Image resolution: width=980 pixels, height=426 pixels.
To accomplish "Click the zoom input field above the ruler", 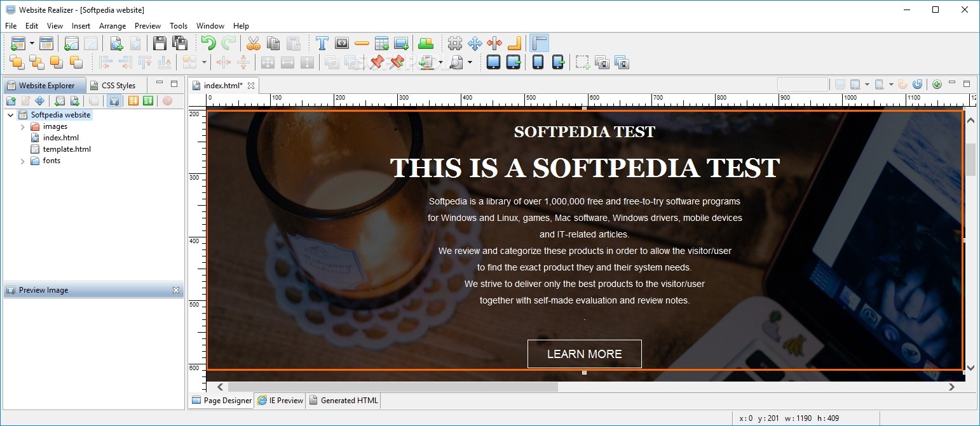I will (x=803, y=84).
